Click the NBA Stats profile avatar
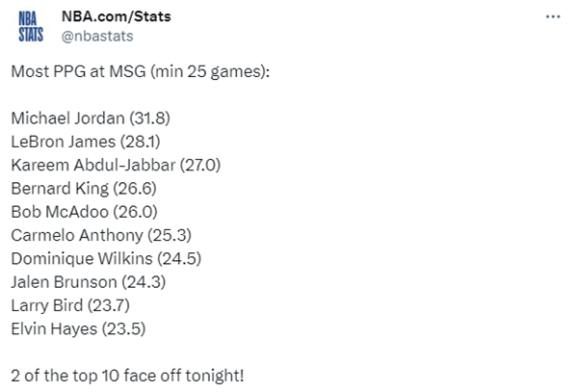 point(34,26)
